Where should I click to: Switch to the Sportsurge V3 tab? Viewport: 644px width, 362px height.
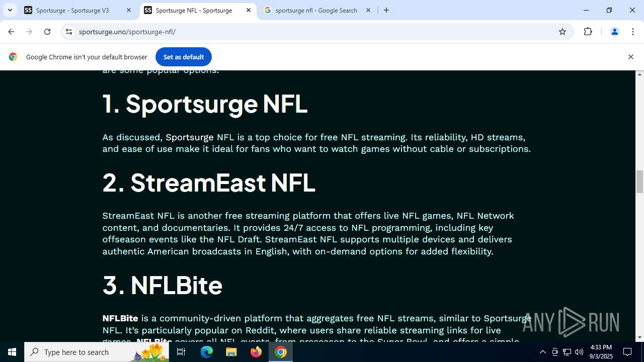(x=78, y=10)
